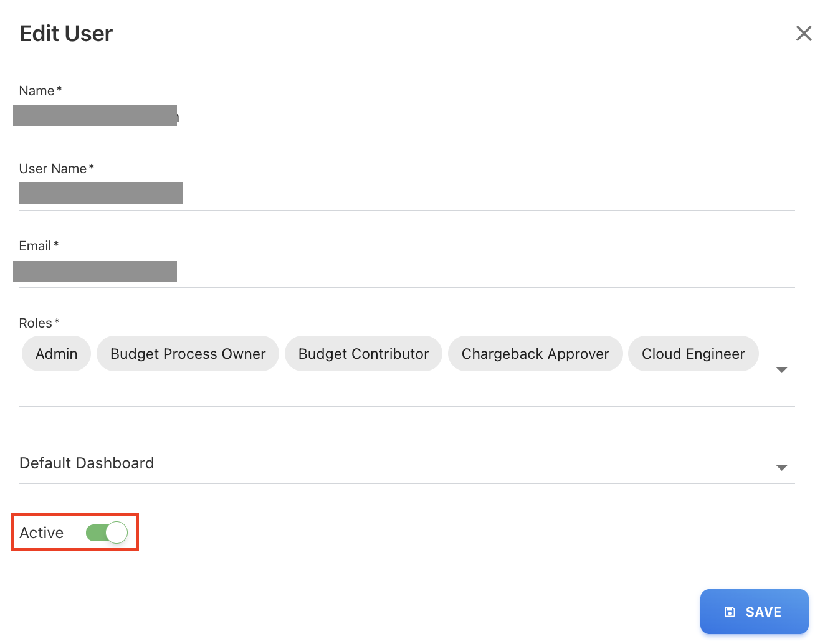Click the Chargeback Approver role chip
The height and width of the screenshot is (644, 825).
point(535,354)
